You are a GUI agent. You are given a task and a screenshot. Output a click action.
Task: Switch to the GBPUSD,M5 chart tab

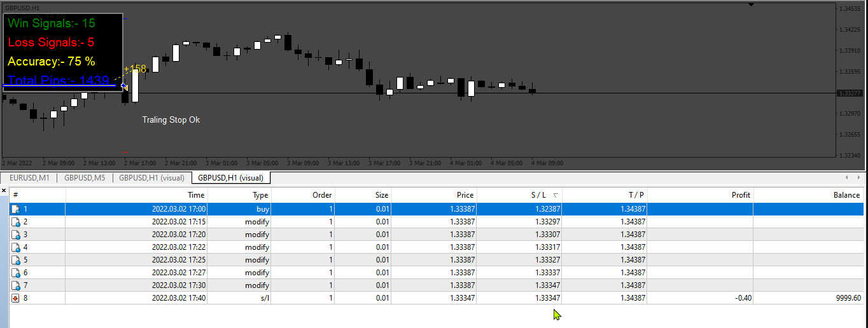[84, 178]
